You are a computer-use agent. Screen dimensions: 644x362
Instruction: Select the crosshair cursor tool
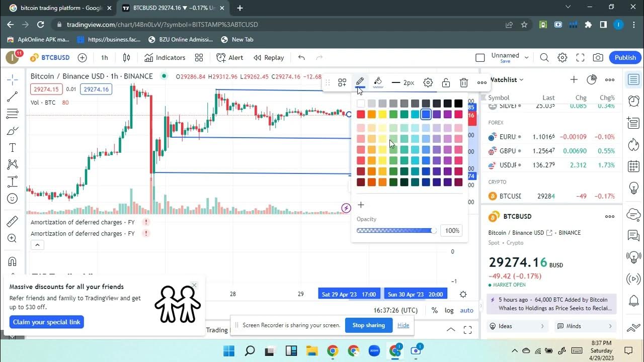coord(13,79)
